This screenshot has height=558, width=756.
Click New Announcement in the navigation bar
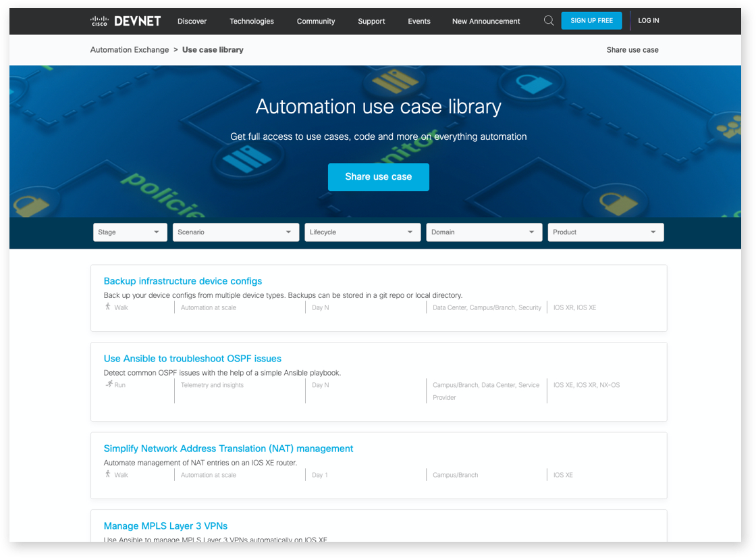(x=485, y=21)
